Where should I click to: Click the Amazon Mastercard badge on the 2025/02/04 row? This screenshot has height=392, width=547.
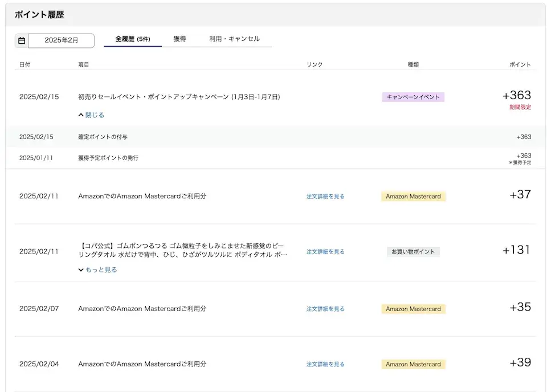413,364
